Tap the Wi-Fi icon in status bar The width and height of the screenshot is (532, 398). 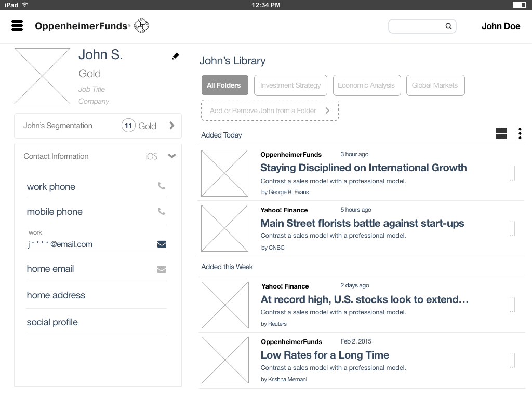(x=25, y=5)
